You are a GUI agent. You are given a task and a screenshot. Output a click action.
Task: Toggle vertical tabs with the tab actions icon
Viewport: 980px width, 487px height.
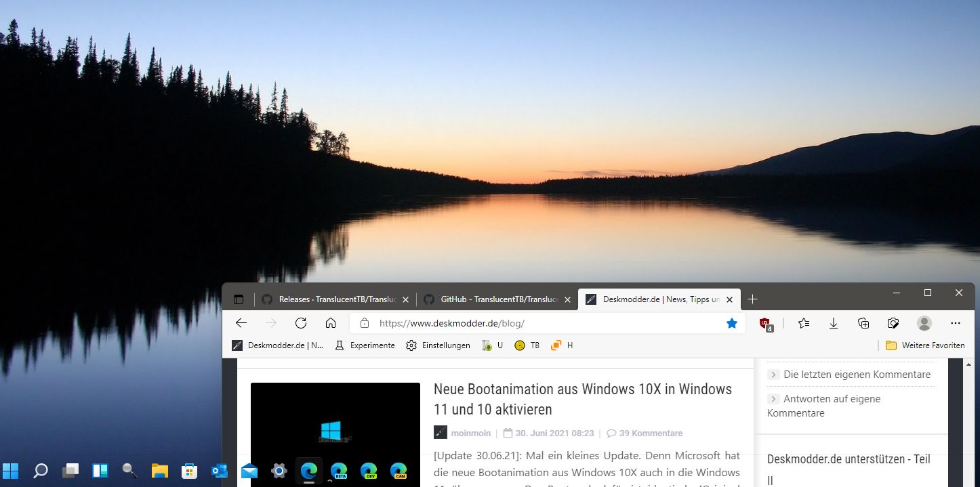click(238, 299)
